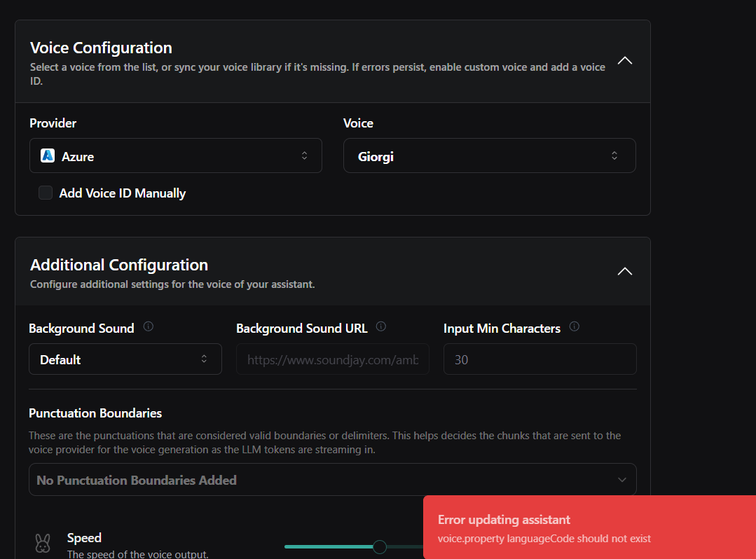Image resolution: width=756 pixels, height=559 pixels.
Task: Click the Additional Configuration heading
Action: 119,265
